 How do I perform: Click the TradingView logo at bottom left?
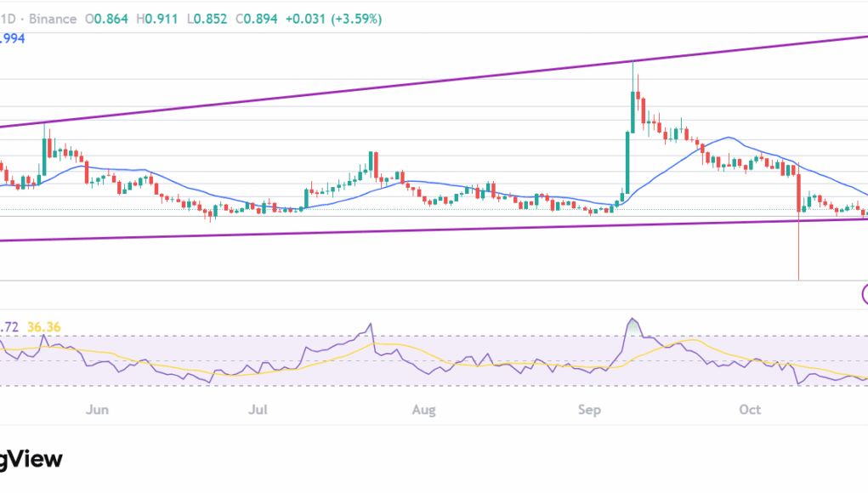[31, 460]
